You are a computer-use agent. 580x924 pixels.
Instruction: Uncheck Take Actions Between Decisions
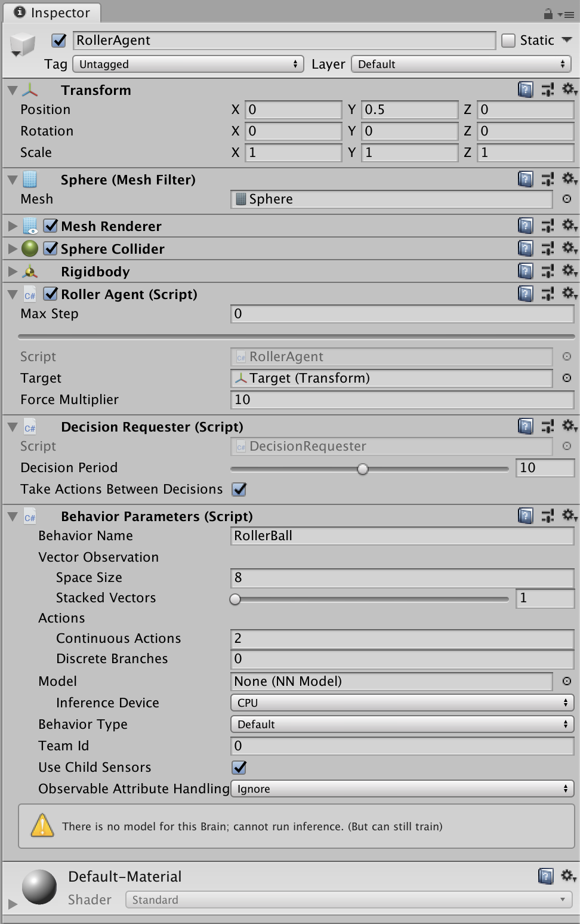239,489
